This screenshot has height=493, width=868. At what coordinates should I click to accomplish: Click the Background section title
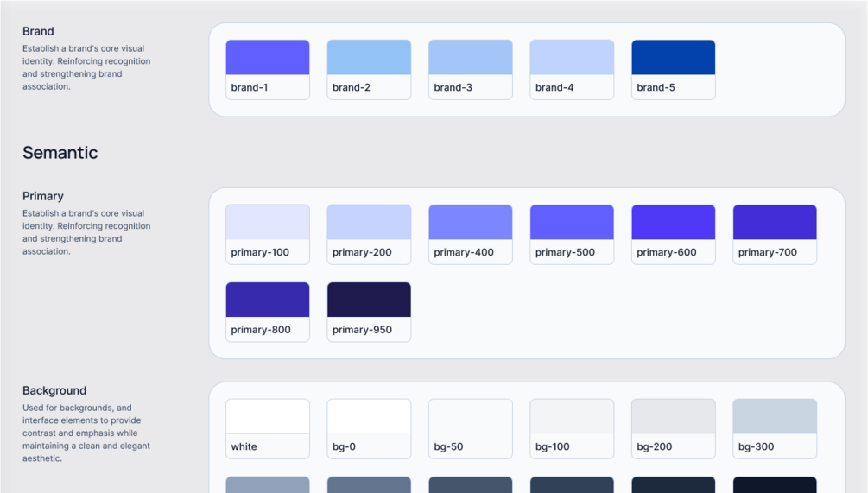click(x=54, y=390)
